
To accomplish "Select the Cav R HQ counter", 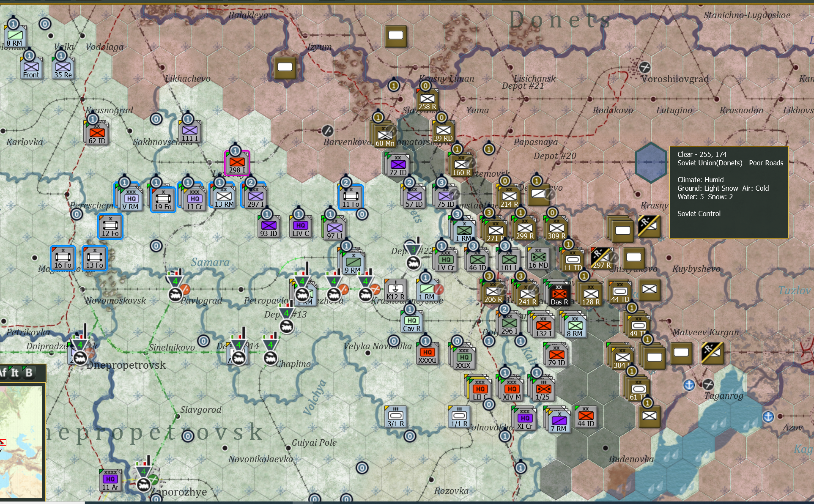I will (x=411, y=322).
